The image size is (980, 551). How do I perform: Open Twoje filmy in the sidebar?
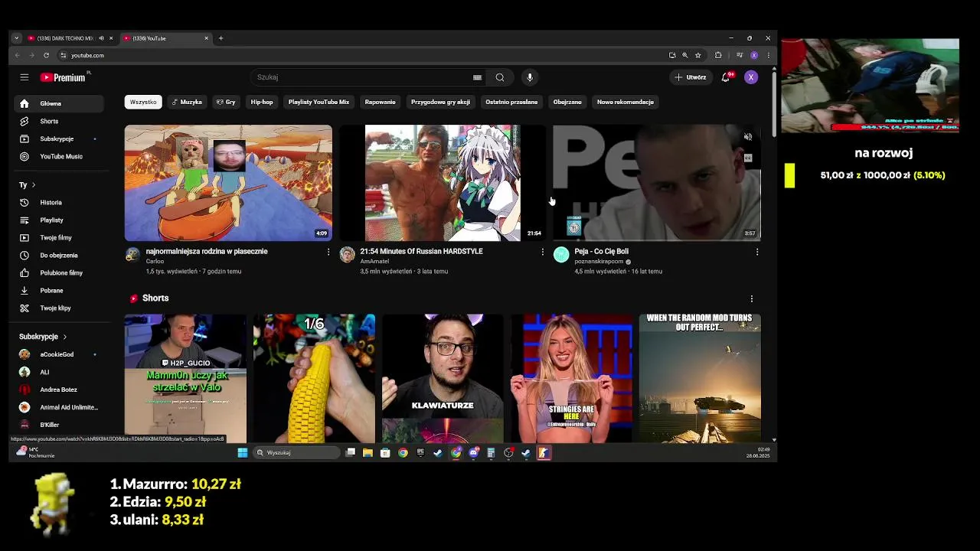click(x=60, y=237)
